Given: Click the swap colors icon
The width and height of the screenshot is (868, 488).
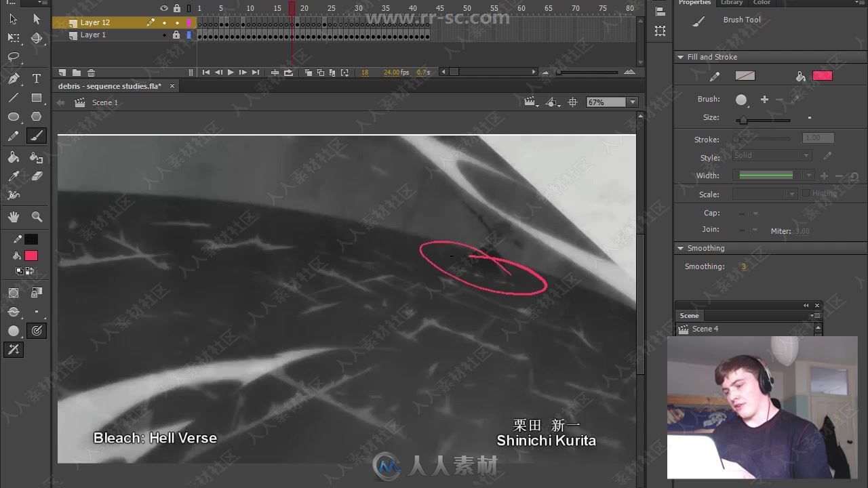Looking at the screenshot, I should pos(30,271).
